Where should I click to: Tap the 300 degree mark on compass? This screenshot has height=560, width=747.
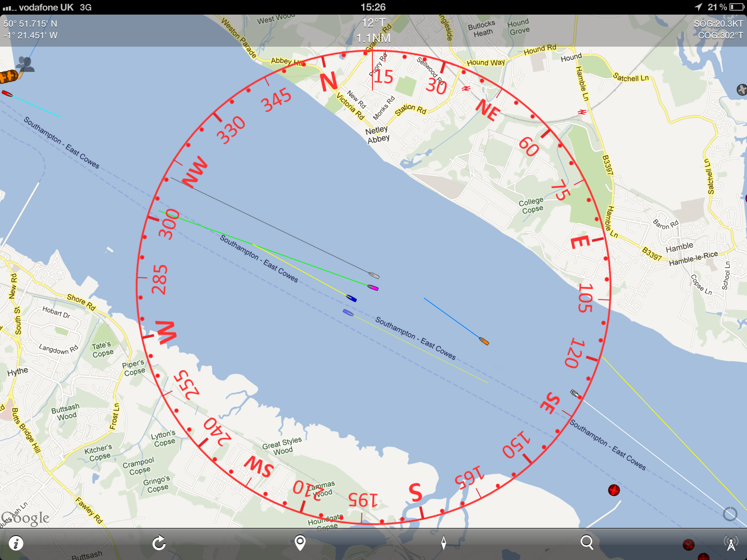tap(169, 224)
